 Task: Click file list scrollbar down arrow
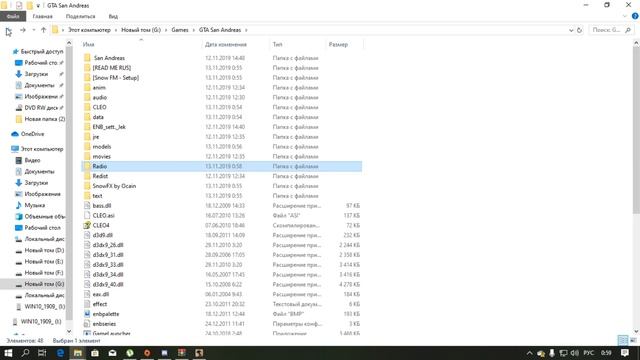(x=636, y=331)
